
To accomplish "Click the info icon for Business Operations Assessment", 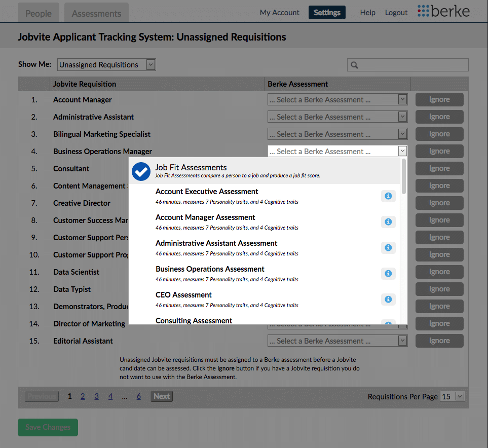I will [388, 273].
